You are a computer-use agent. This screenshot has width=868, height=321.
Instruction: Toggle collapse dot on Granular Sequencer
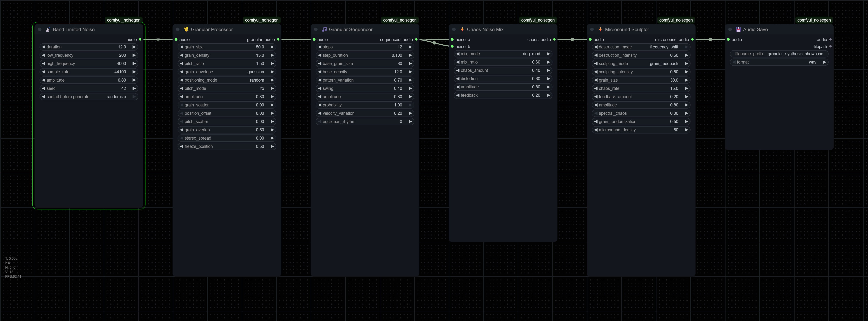coord(316,30)
